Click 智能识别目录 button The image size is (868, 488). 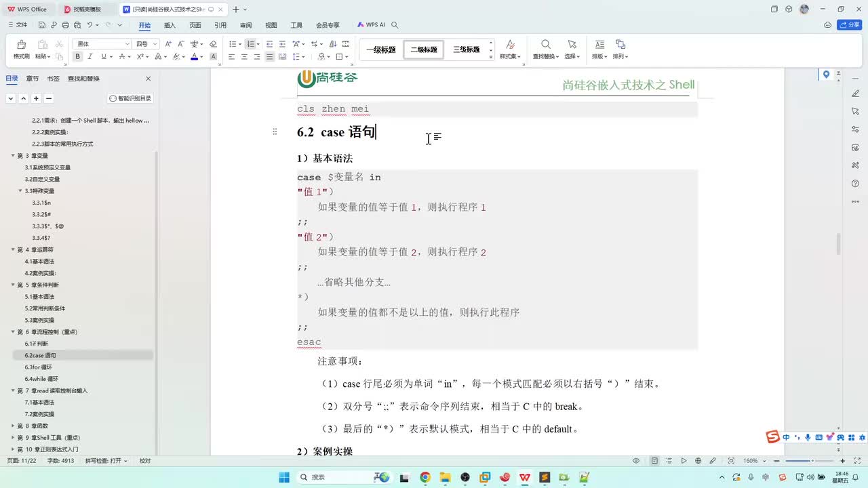coord(130,98)
